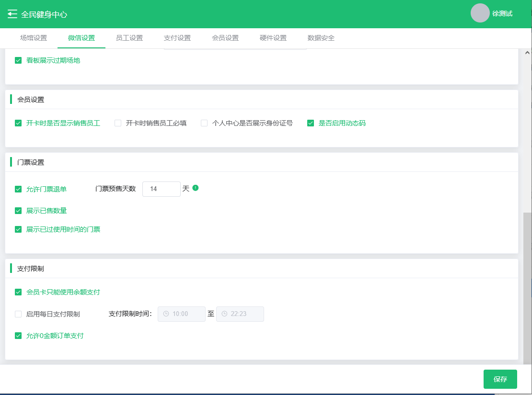Viewport: 532px width, 395px height.
Task: Go to 支付设置 tab
Action: (x=177, y=38)
